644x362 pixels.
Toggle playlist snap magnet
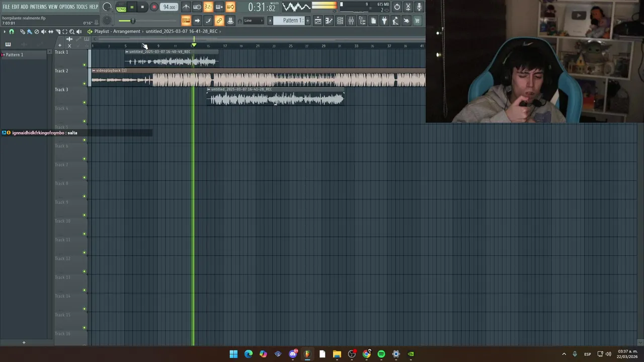click(12, 32)
